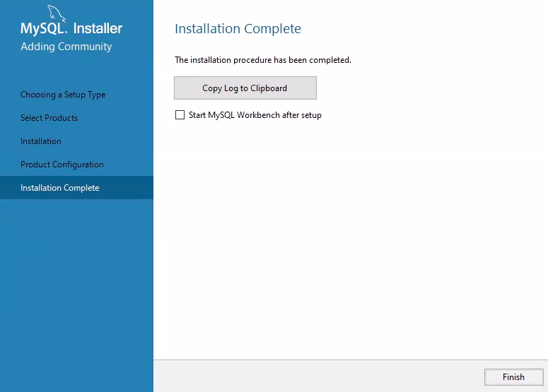
Task: Go to the Select Products step
Action: click(x=49, y=118)
